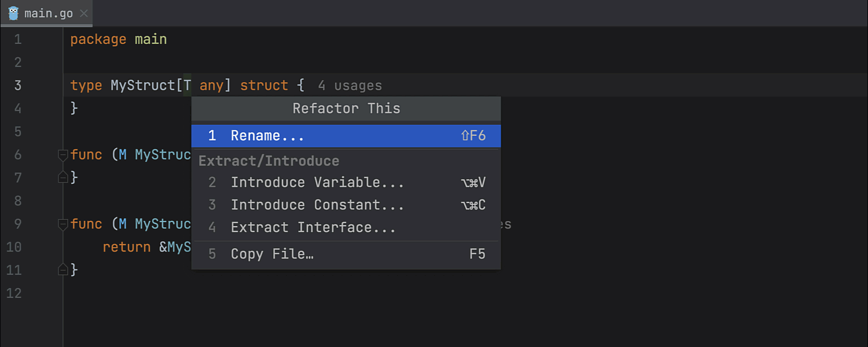Switch to the main.go tab

pyautogui.click(x=49, y=13)
